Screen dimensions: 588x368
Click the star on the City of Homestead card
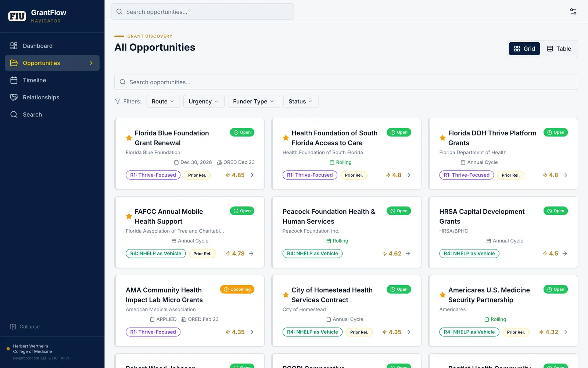(x=286, y=295)
